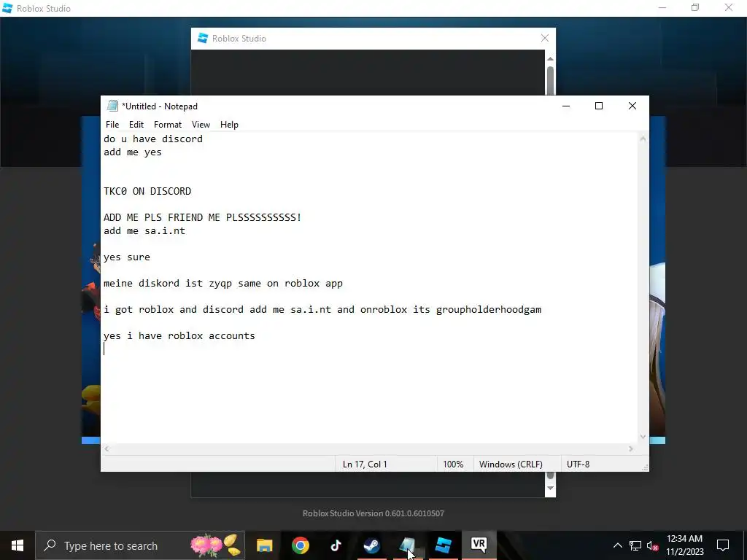Open Steam from the taskbar
Screen dimensions: 747x560
(x=371, y=545)
